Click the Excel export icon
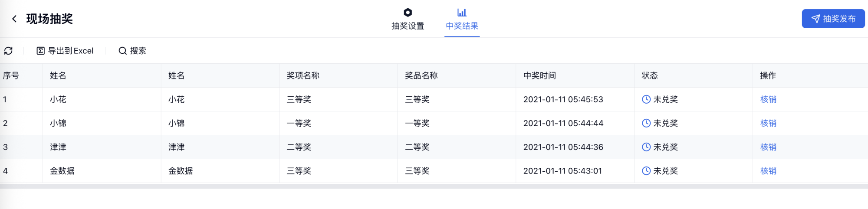The image size is (868, 209). pyautogui.click(x=40, y=51)
